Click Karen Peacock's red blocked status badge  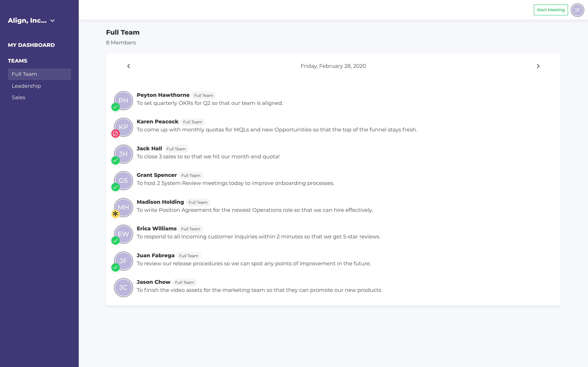tap(115, 134)
